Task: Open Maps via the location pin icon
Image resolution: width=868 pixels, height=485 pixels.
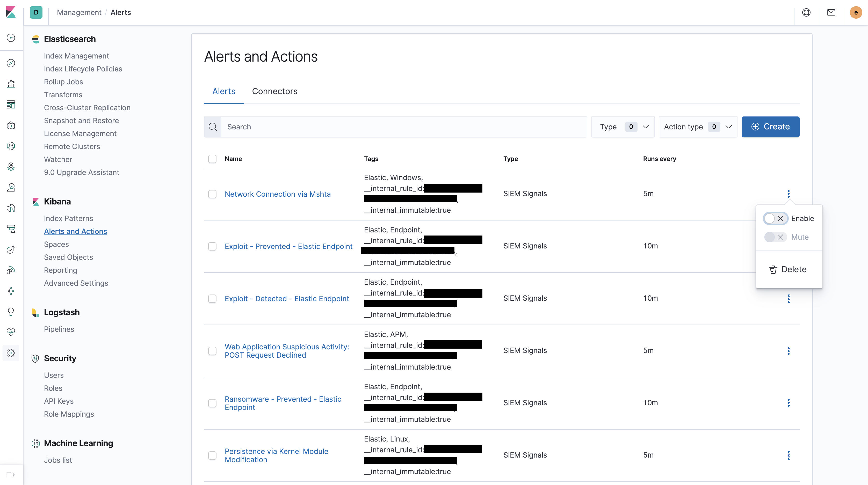Action: 11,167
